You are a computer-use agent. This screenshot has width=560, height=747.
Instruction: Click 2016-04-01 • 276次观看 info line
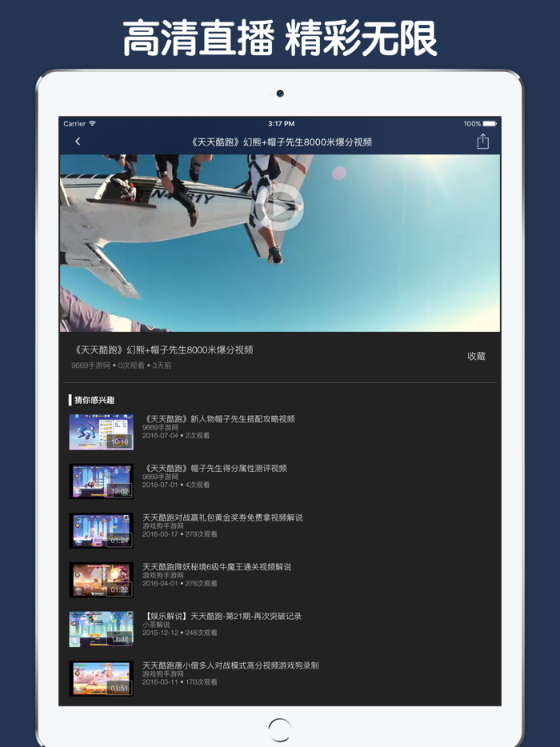click(x=180, y=583)
